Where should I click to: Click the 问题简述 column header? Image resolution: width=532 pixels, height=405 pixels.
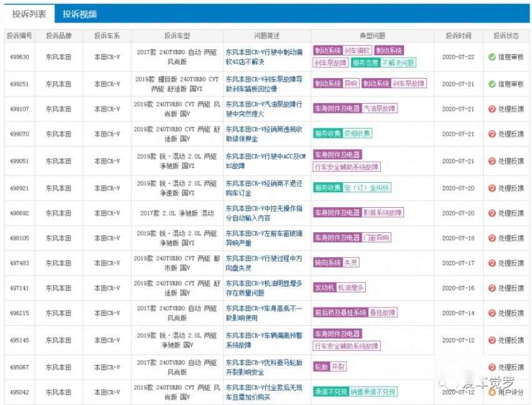coord(267,36)
